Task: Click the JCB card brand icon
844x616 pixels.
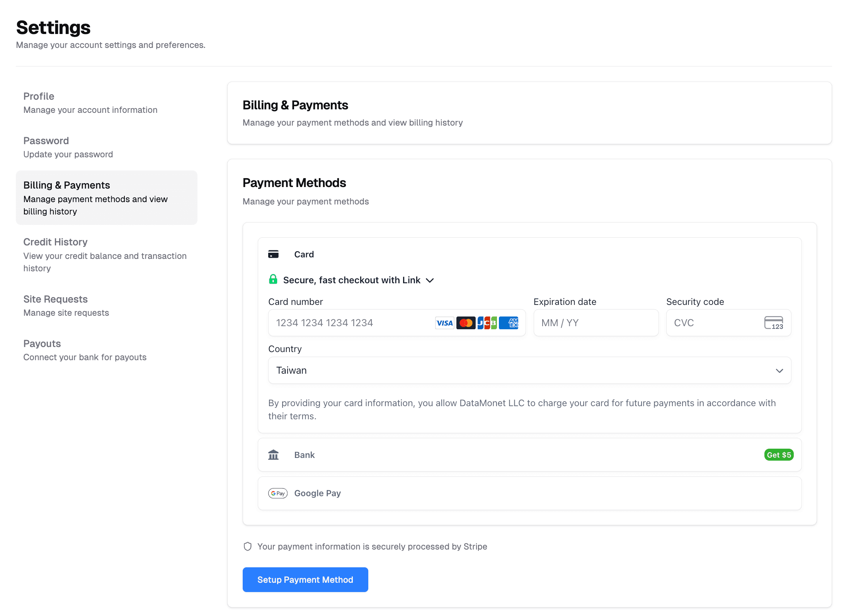Action: pyautogui.click(x=488, y=323)
